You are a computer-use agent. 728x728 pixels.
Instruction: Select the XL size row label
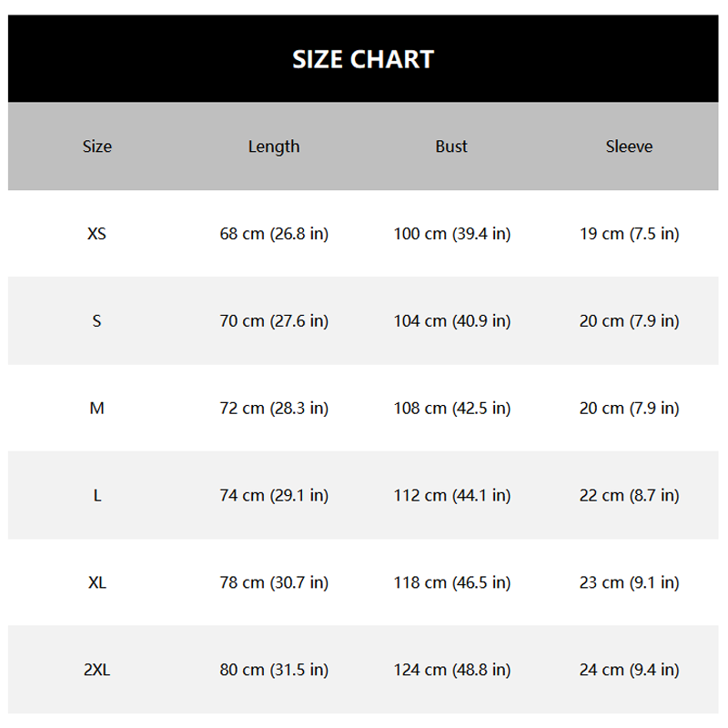point(97,582)
